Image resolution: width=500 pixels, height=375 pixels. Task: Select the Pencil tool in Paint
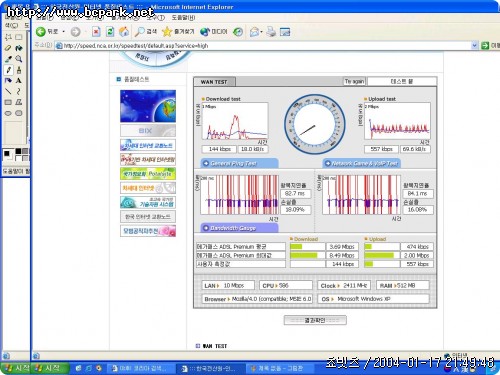(8, 70)
